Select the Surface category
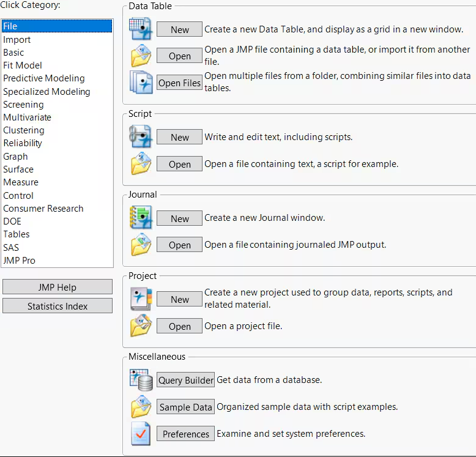This screenshot has width=476, height=457. click(57, 169)
